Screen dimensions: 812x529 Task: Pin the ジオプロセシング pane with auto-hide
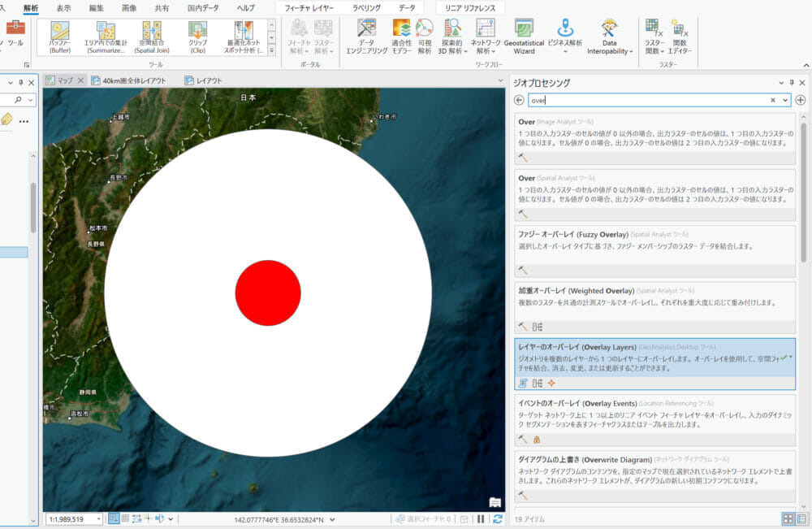pos(792,83)
